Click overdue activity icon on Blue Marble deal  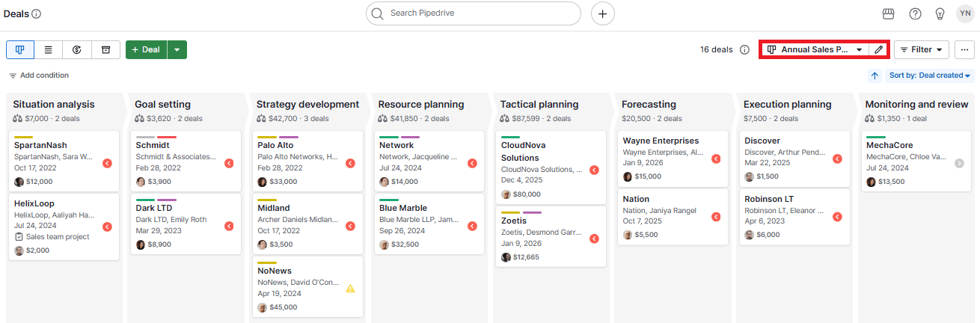click(472, 227)
